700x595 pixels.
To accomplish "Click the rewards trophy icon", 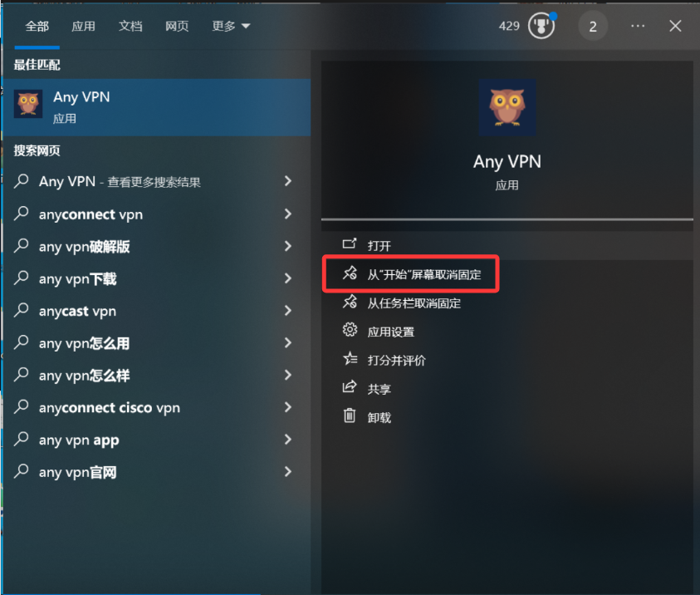I will coord(541,26).
